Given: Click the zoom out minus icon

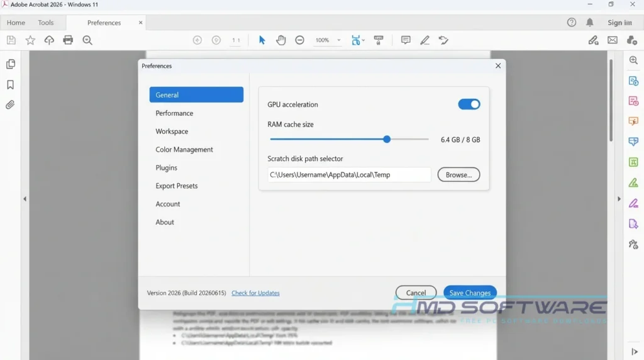Looking at the screenshot, I should [300, 40].
